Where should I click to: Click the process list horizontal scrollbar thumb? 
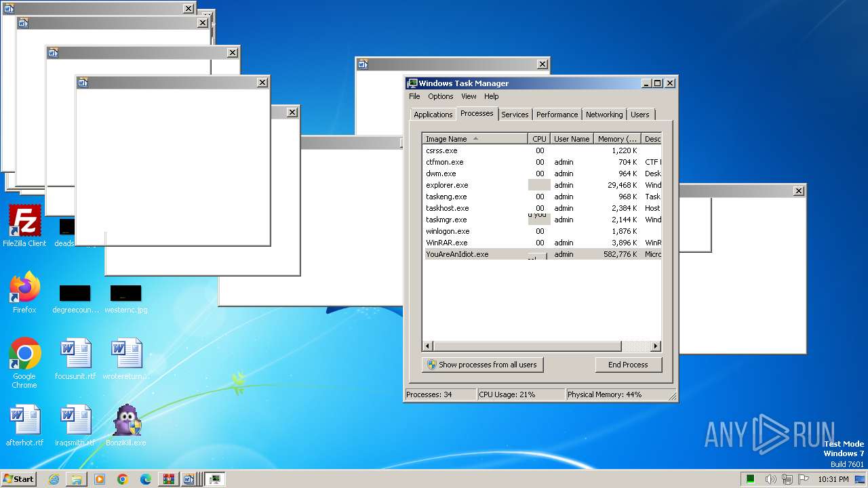[528, 346]
